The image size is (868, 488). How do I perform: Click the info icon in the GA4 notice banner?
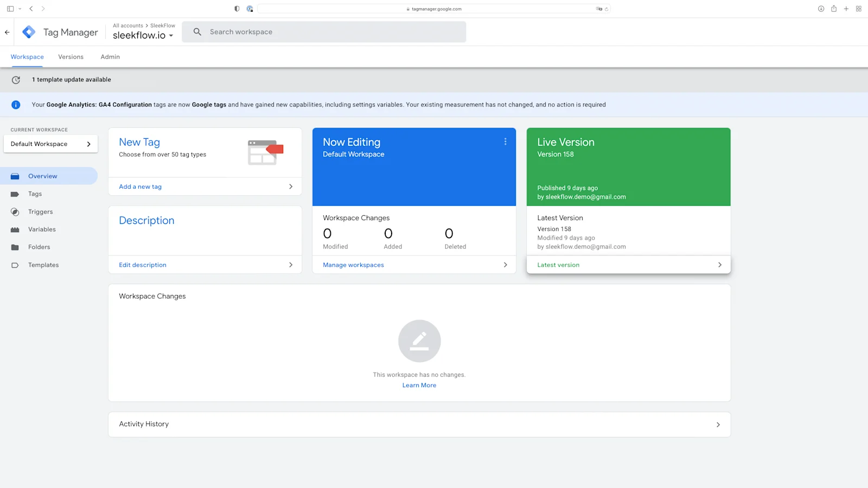16,105
